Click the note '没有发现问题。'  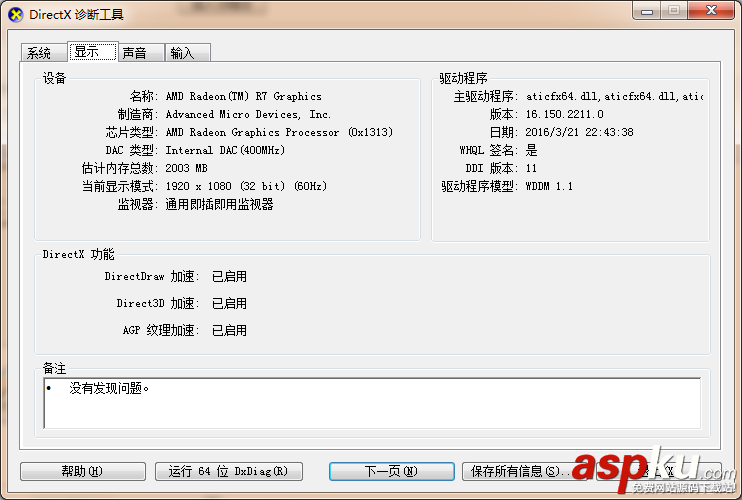[109, 388]
